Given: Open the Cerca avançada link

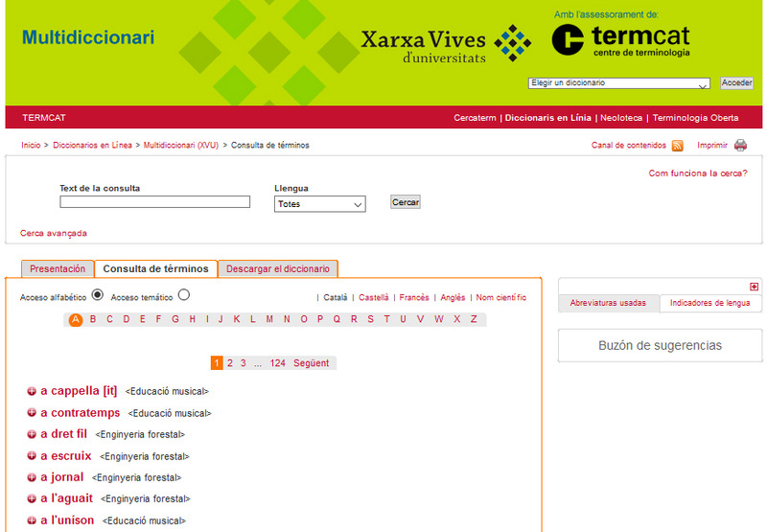Looking at the screenshot, I should (54, 233).
